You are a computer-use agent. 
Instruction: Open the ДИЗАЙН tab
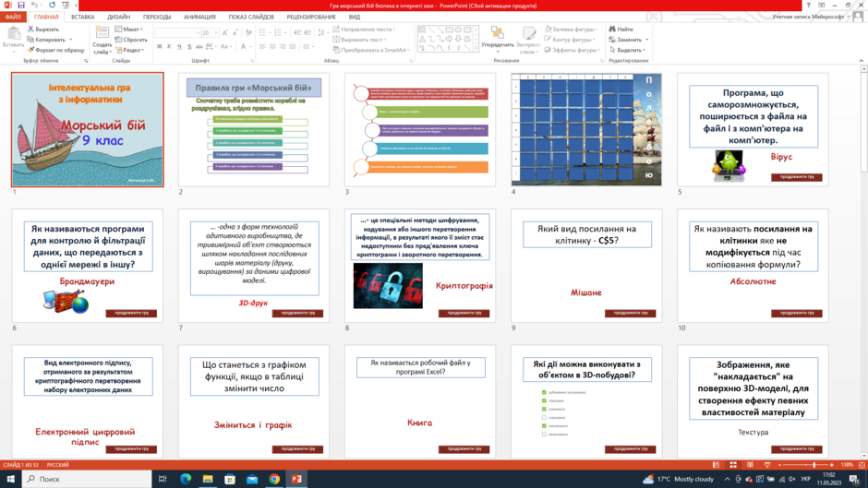pos(118,18)
